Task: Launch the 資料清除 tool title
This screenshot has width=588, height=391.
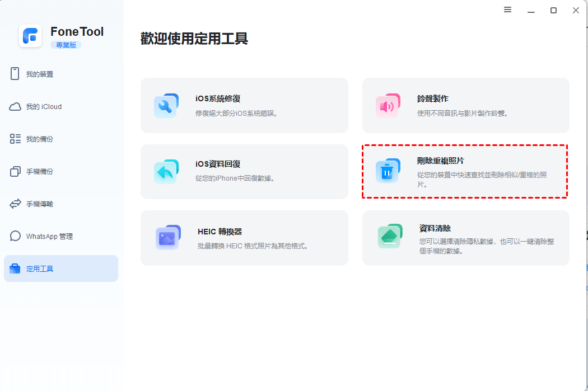Action: [435, 228]
